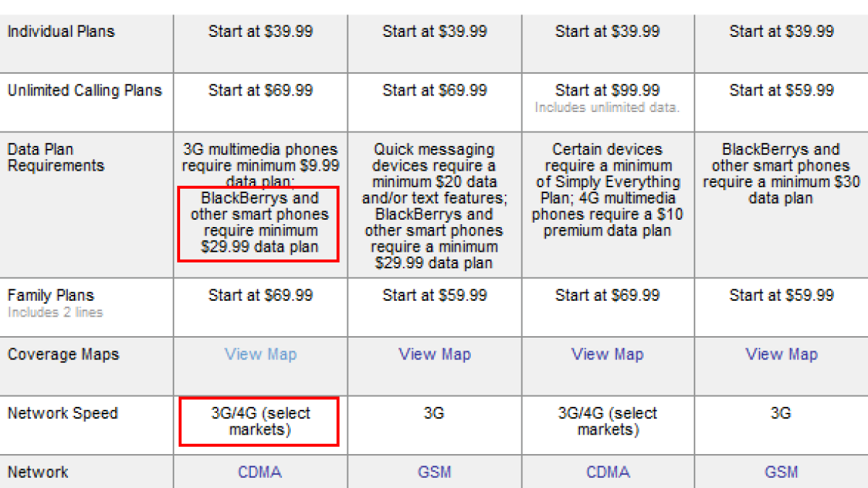Open the GSM link in last carrier column
This screenshot has width=868, height=488.
point(781,472)
